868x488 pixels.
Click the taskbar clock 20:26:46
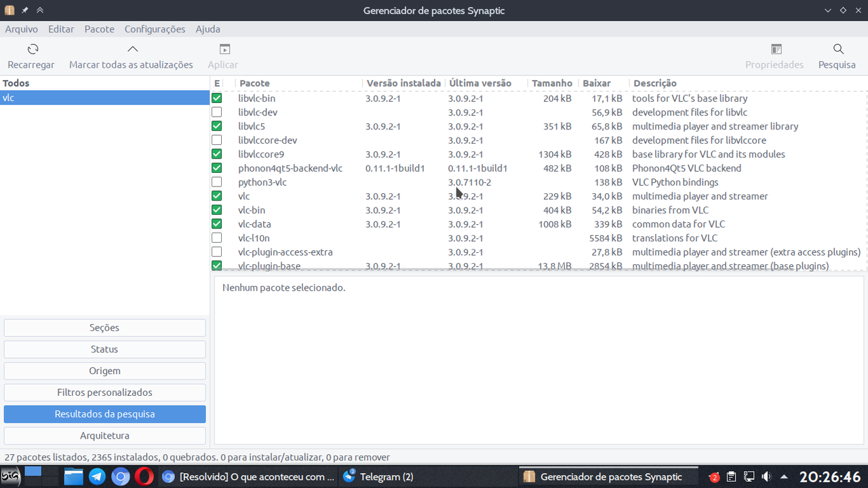click(830, 476)
